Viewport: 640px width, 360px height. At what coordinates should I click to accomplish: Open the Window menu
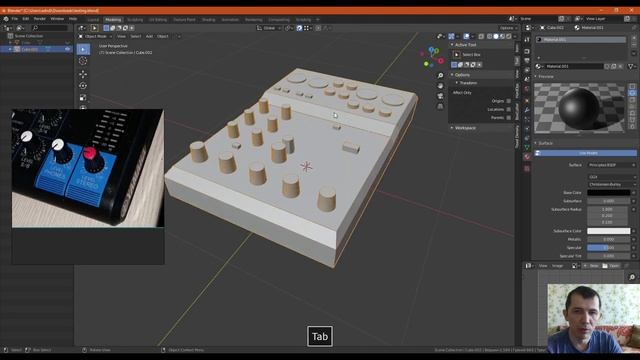tap(57, 19)
